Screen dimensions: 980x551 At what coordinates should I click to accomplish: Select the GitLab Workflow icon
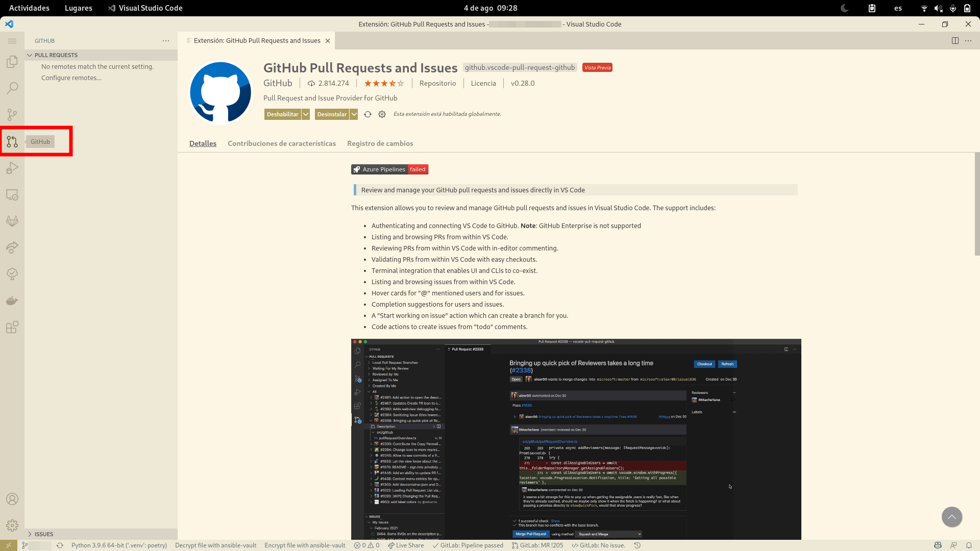(12, 221)
